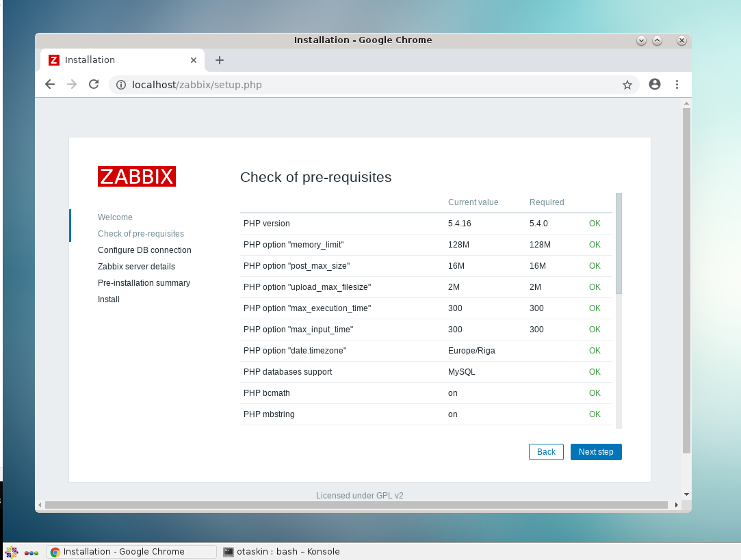The width and height of the screenshot is (741, 560).
Task: Click the horizontal scroll right arrow
Action: click(x=676, y=505)
